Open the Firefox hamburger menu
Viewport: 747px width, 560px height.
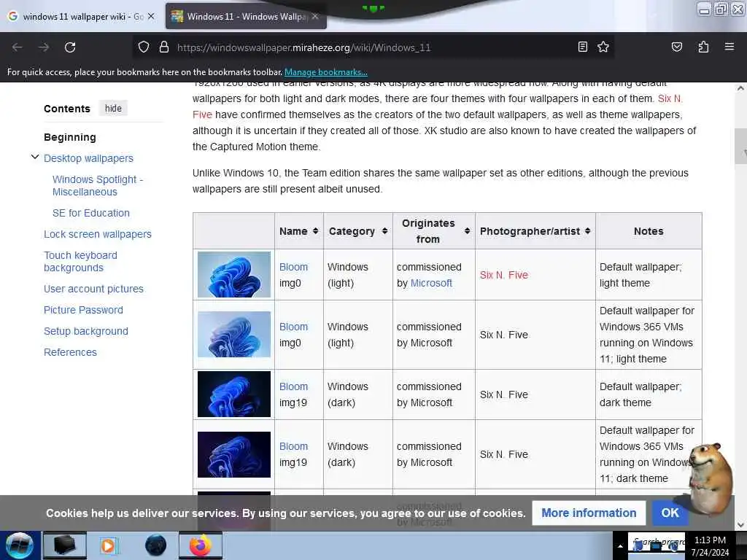[729, 47]
